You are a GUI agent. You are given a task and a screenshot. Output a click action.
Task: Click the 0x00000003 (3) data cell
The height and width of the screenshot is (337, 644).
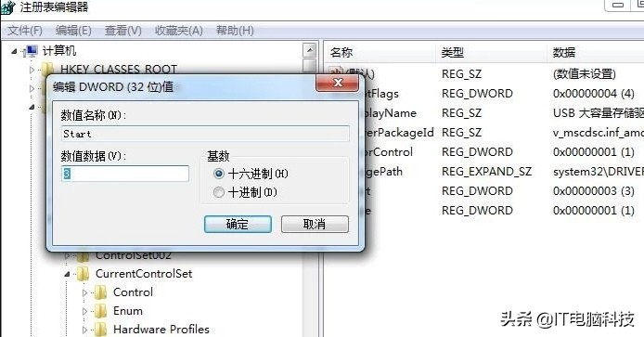tap(594, 191)
